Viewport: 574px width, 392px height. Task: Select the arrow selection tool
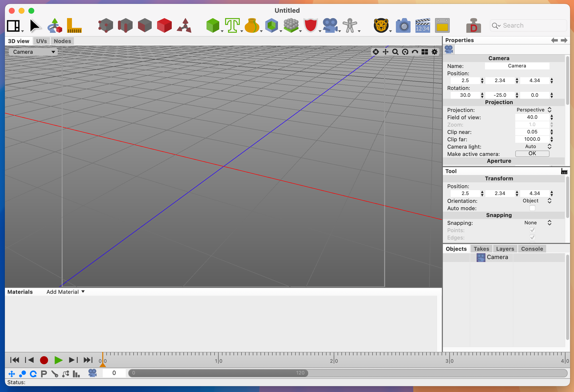tap(35, 25)
